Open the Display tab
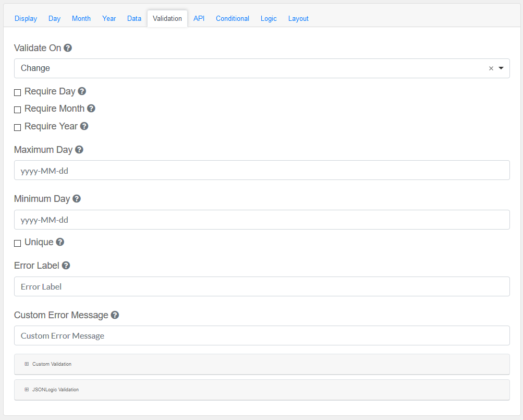The image size is (523, 420). click(26, 18)
